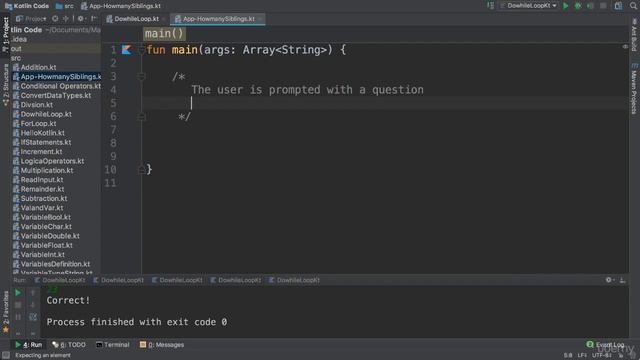
Task: Click the Kotlin Code breadcrumb in navigation bar
Action: [27, 6]
